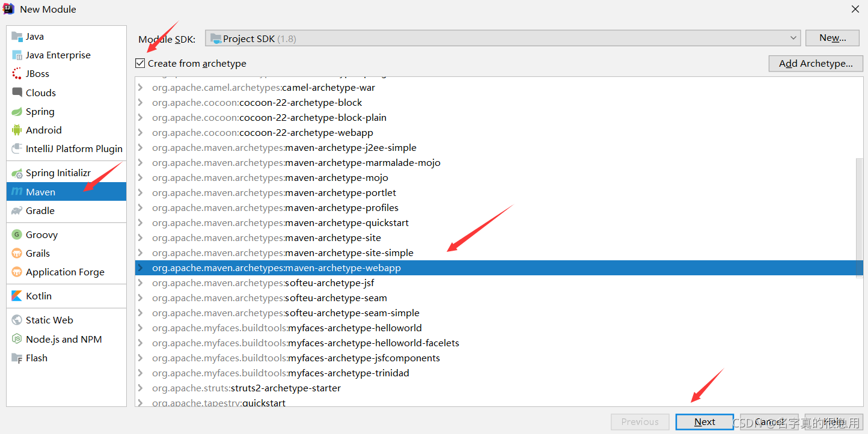The width and height of the screenshot is (868, 434).
Task: Select the maven-archetype-portlet row
Action: (499, 193)
